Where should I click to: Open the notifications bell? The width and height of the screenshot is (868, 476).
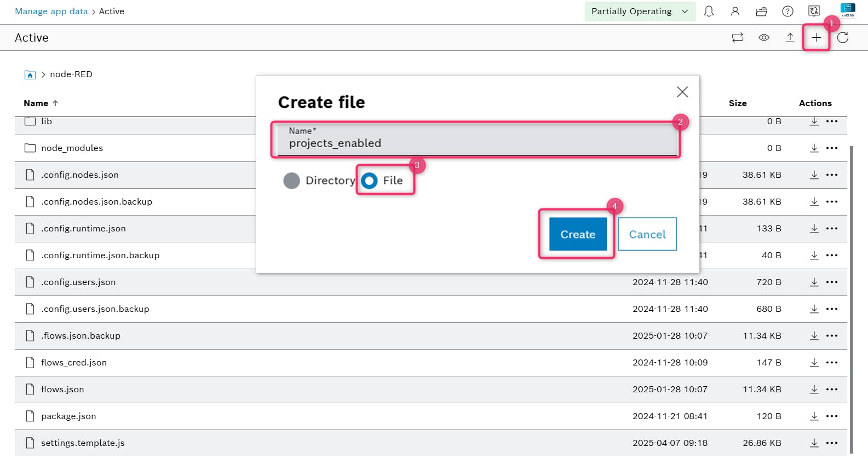point(709,11)
